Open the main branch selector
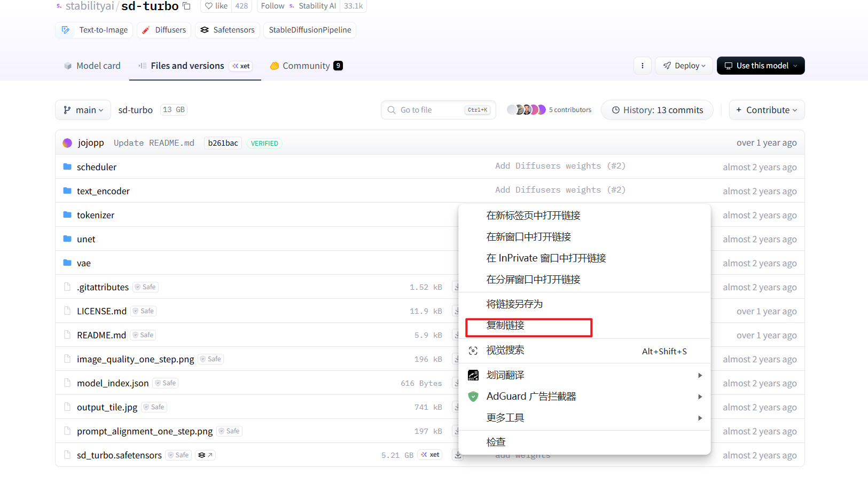 tap(83, 110)
